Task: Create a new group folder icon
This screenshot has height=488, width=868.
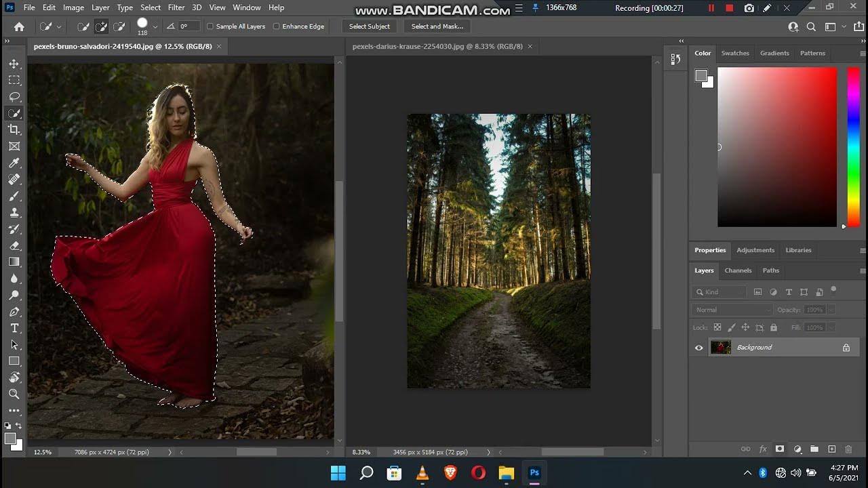Action: [814, 449]
